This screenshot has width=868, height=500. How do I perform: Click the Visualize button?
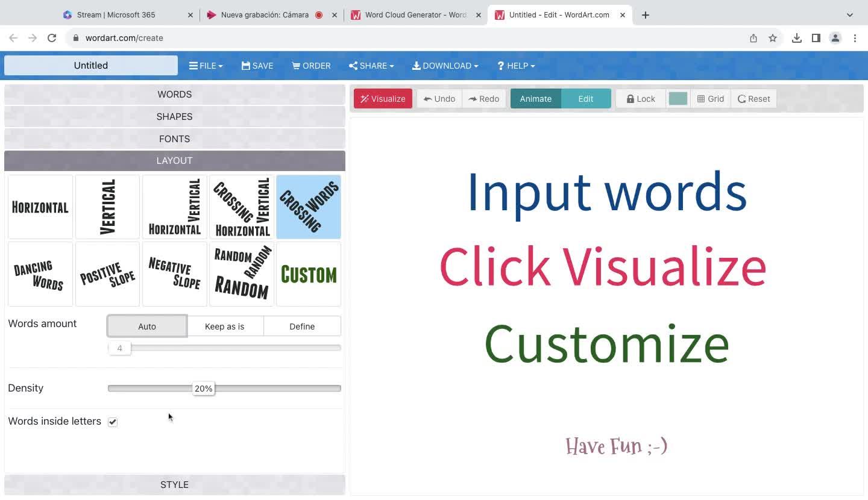click(383, 99)
